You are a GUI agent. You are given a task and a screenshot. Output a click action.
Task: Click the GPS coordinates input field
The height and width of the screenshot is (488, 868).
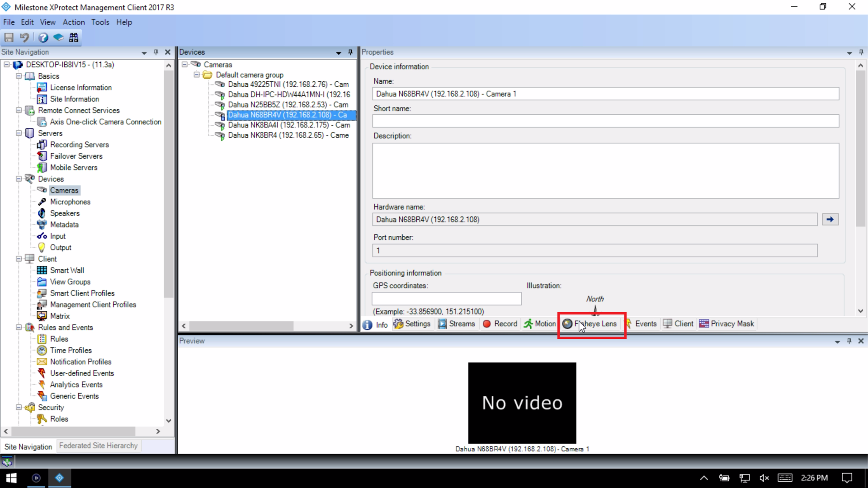point(446,299)
